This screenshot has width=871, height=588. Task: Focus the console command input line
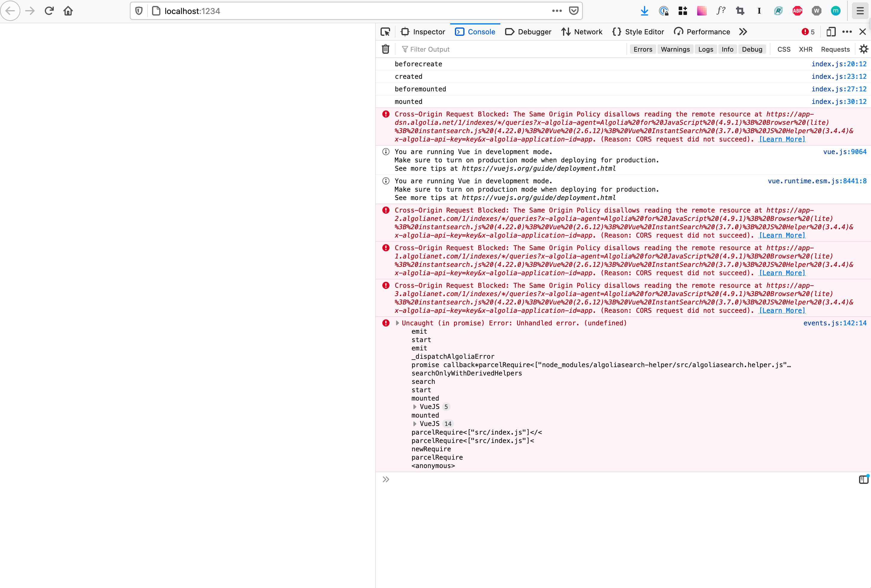pos(622,479)
